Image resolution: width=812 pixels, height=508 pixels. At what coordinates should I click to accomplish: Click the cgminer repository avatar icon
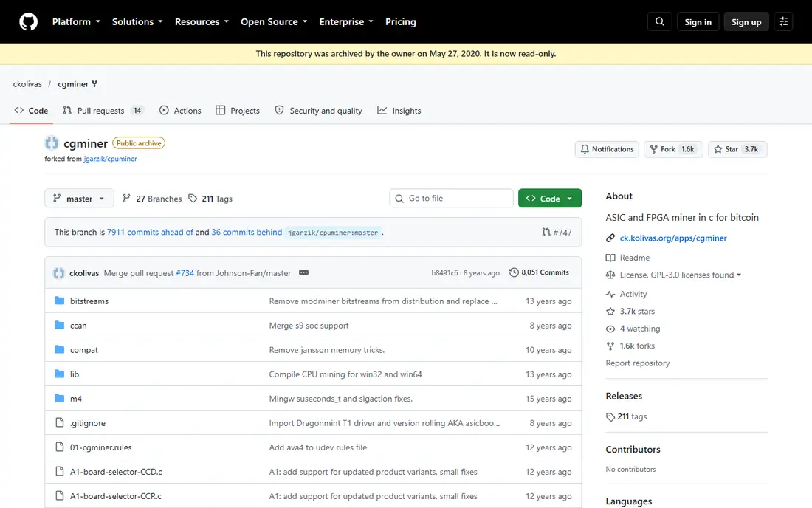click(52, 143)
